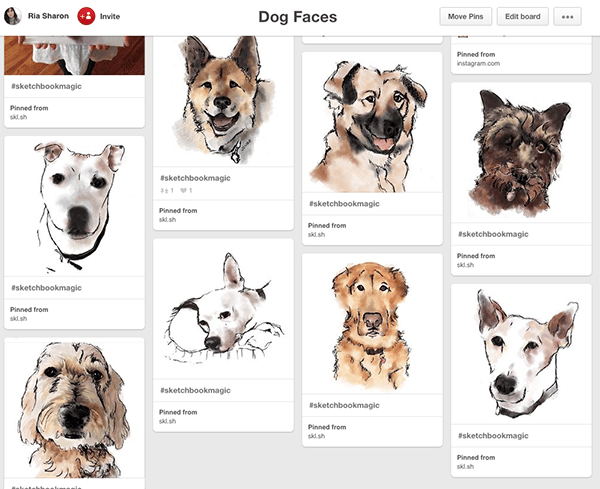Viewport: 600px width, 489px height.
Task: Open the golden retriever sketch pin
Action: [x=372, y=324]
